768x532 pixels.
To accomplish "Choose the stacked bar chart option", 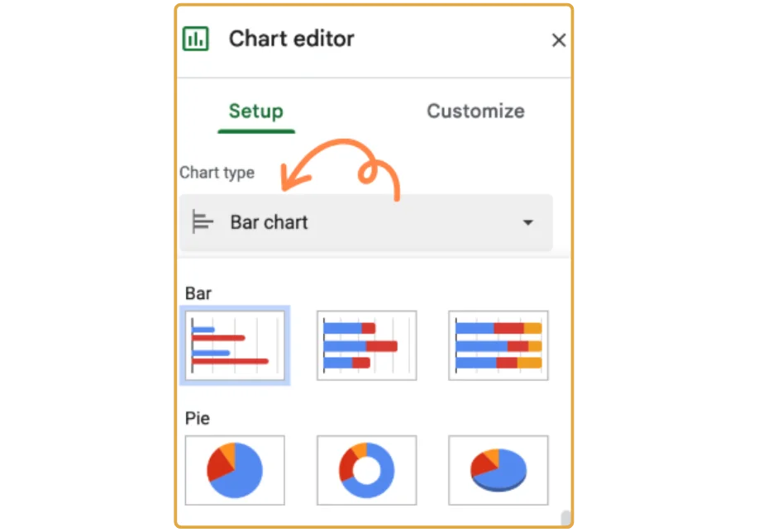I will [366, 345].
